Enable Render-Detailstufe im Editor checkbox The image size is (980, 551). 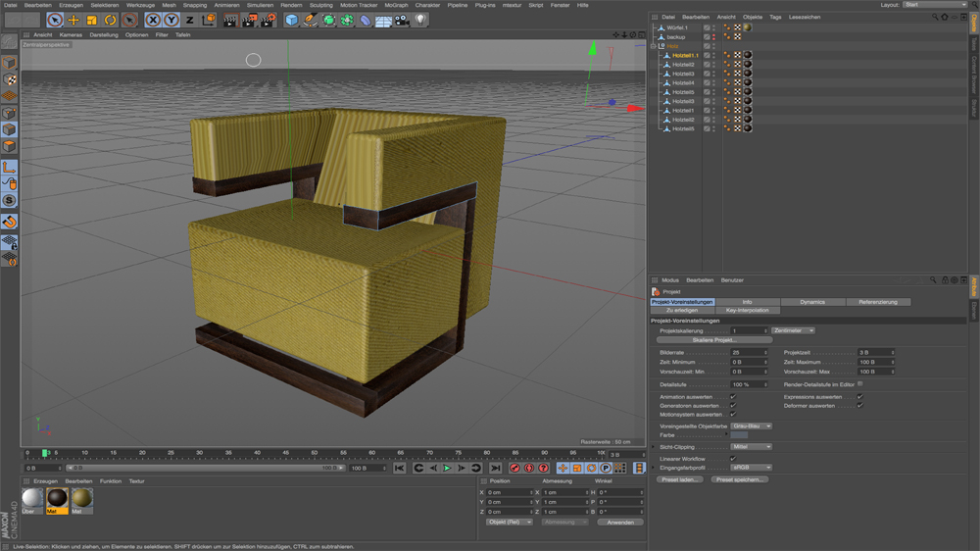[859, 384]
